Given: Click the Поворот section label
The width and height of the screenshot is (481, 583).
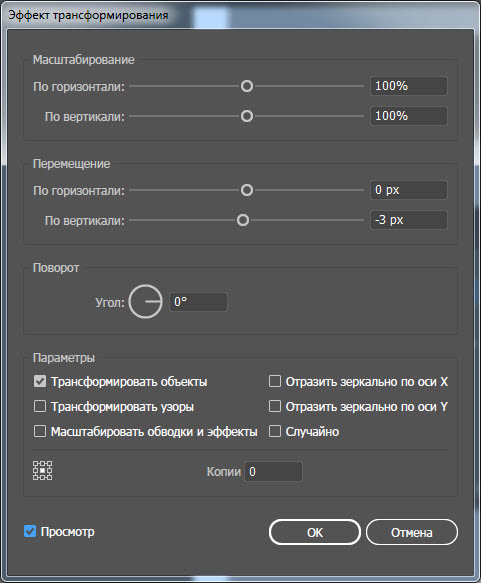Looking at the screenshot, I should coord(56,268).
